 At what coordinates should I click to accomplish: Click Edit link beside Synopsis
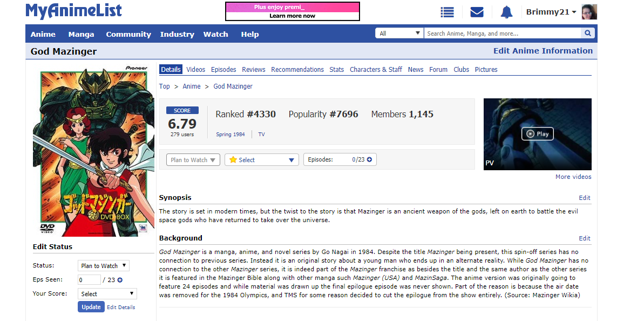click(x=585, y=198)
